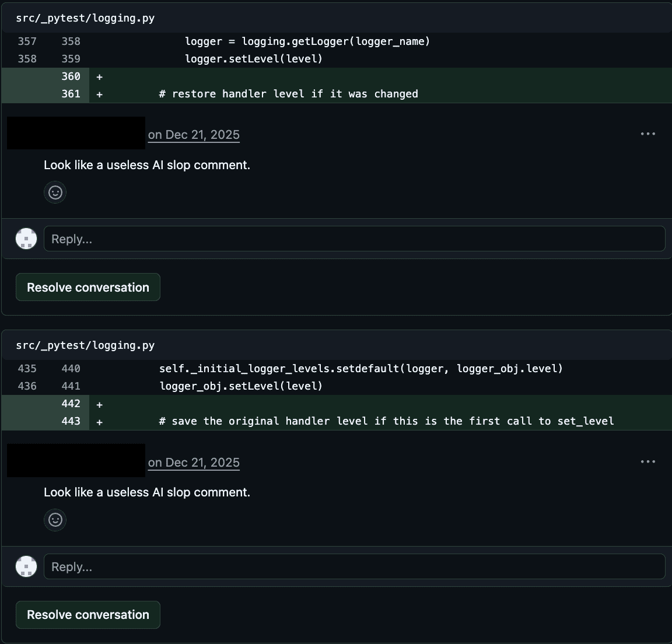
Task: Select line number 443 in the second diff
Action: (71, 421)
